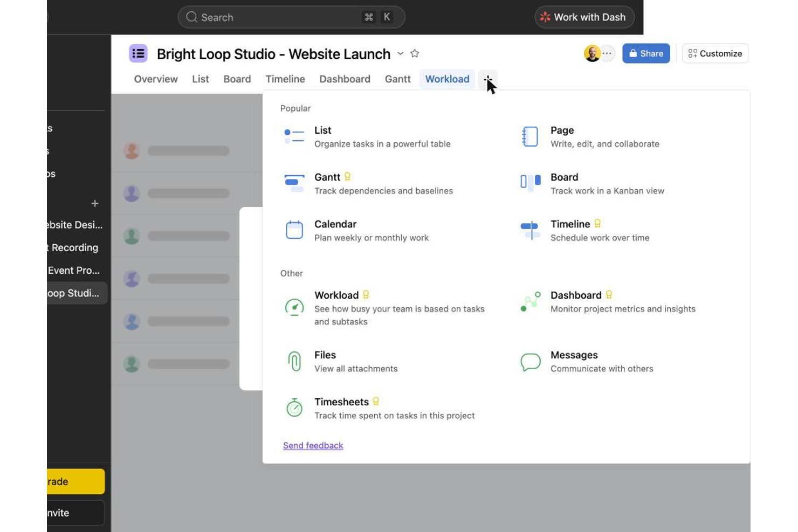Click the List view icon in Popular
The width and height of the screenshot is (798, 532).
point(294,136)
